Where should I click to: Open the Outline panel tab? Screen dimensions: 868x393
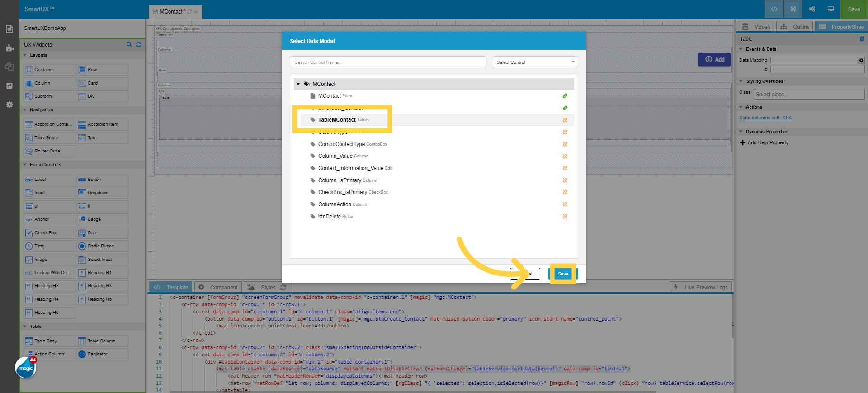point(795,27)
